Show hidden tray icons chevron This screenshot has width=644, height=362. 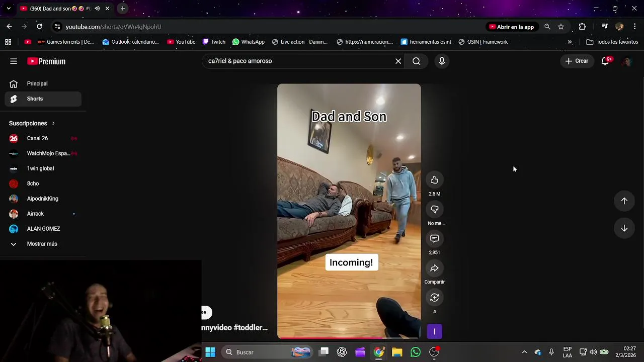524,352
